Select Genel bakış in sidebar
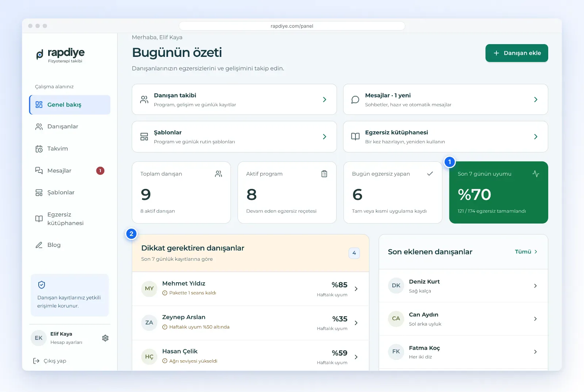The width and height of the screenshot is (584, 392). coord(70,105)
